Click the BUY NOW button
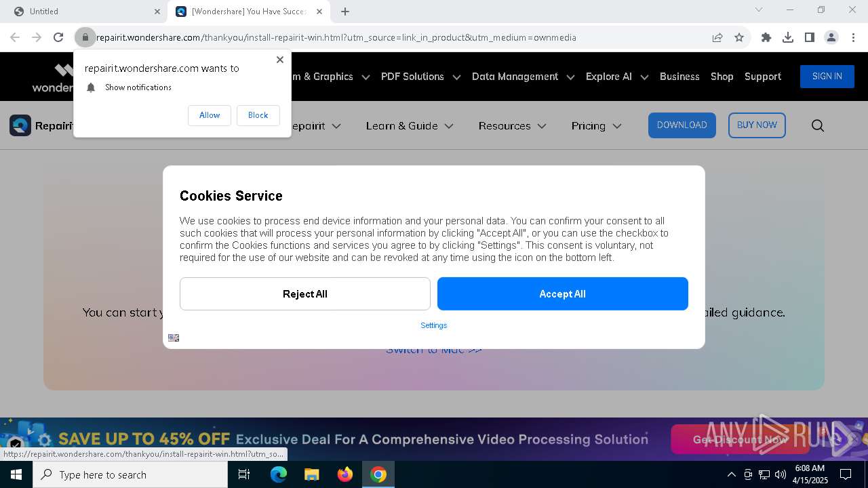Viewport: 868px width, 488px height. [x=757, y=125]
